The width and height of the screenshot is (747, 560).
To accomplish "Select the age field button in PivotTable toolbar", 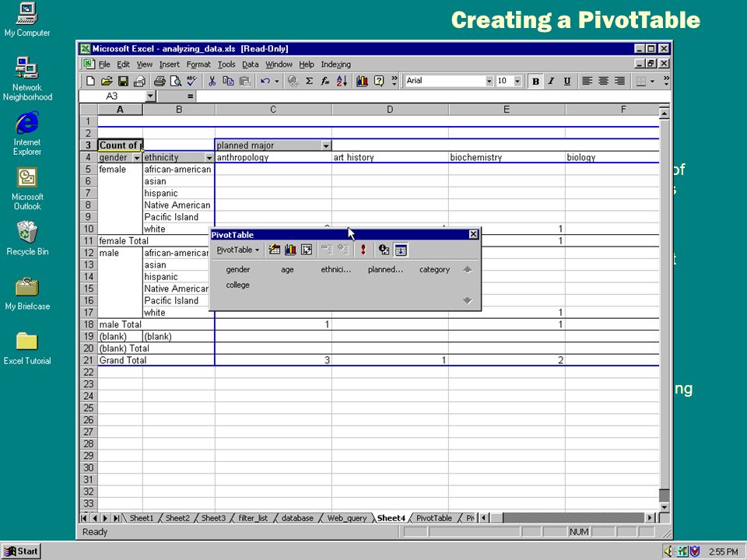I will coord(287,270).
